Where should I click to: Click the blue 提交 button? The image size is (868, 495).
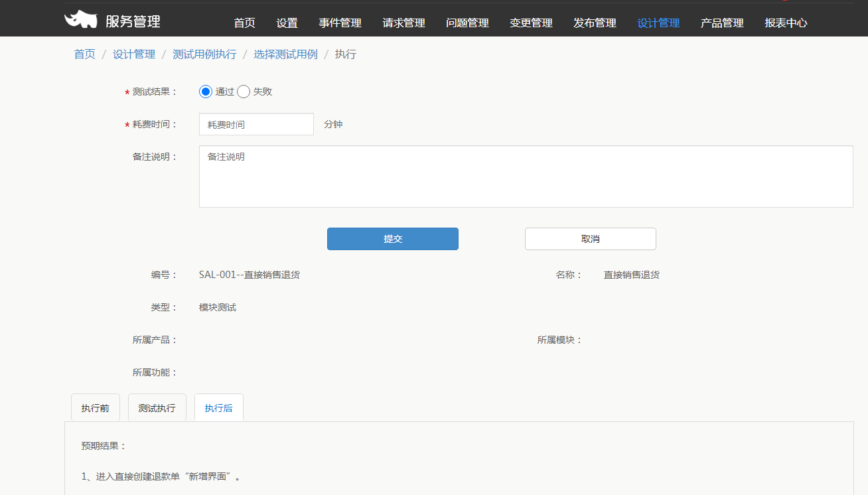pyautogui.click(x=393, y=239)
